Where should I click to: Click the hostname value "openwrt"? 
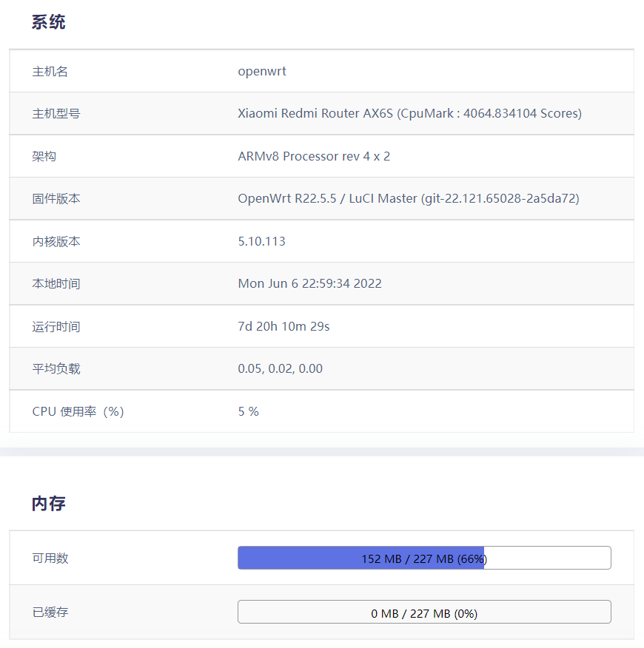[x=262, y=71]
